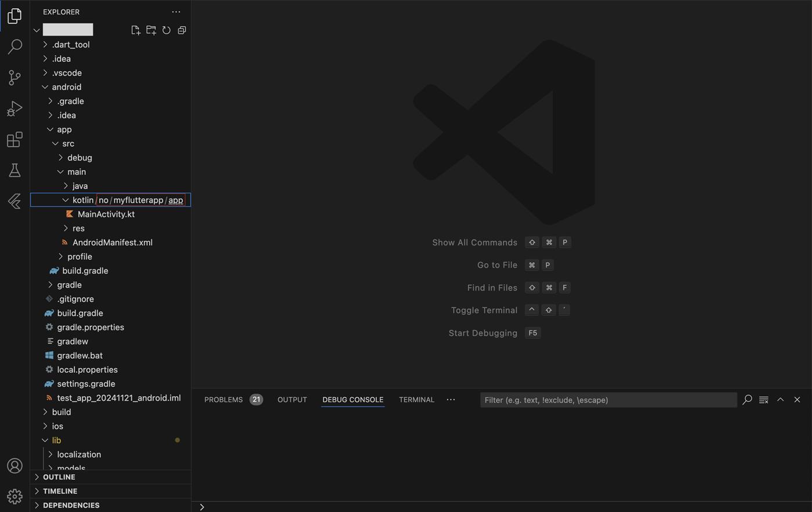This screenshot has width=812, height=512.
Task: Open the Run and Debug view
Action: (14, 108)
